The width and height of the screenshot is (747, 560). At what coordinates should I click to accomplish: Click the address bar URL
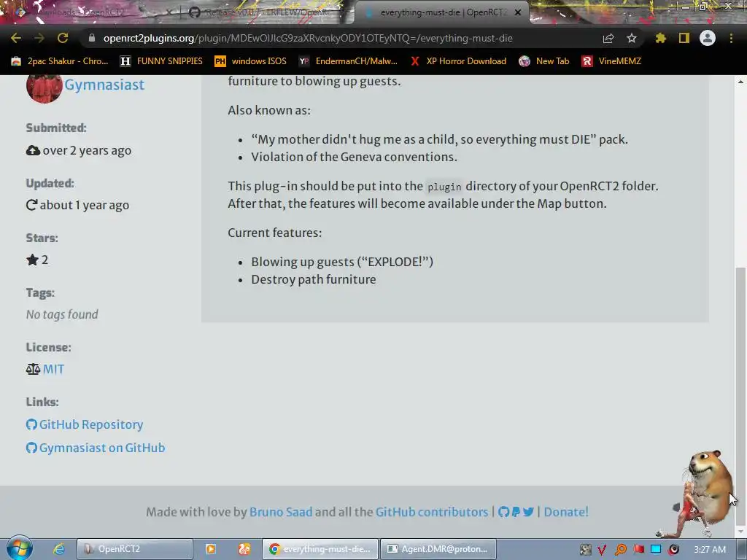coord(308,38)
